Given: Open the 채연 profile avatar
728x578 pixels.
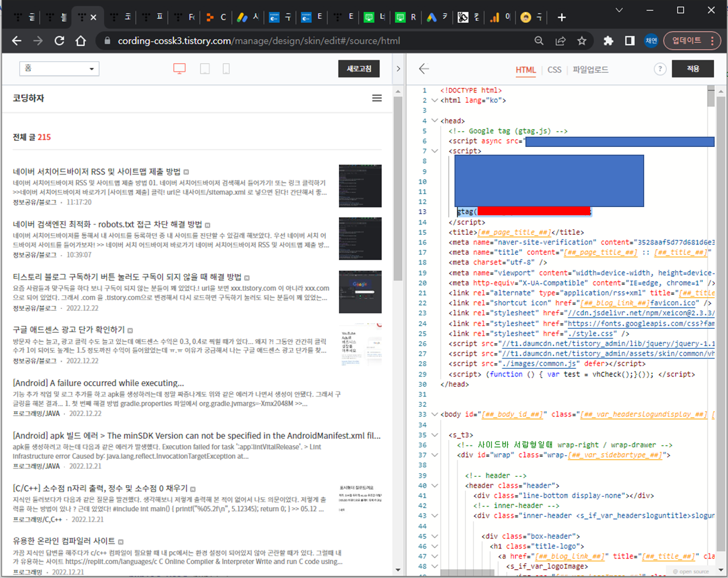Looking at the screenshot, I should [x=651, y=41].
